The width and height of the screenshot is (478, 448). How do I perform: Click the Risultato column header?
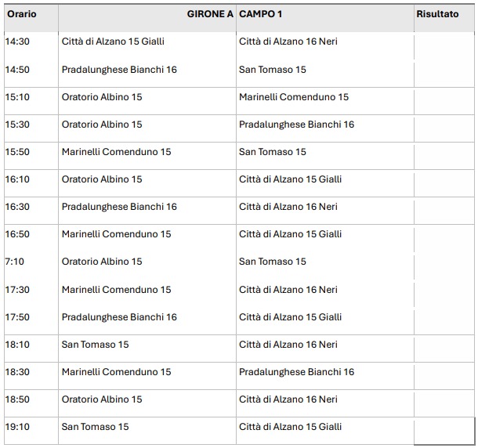pos(438,14)
